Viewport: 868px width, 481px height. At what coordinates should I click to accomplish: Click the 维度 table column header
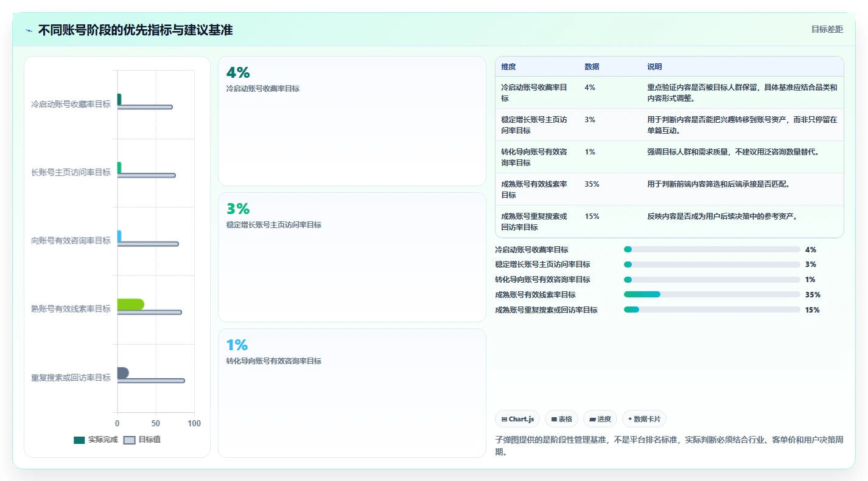pos(508,67)
